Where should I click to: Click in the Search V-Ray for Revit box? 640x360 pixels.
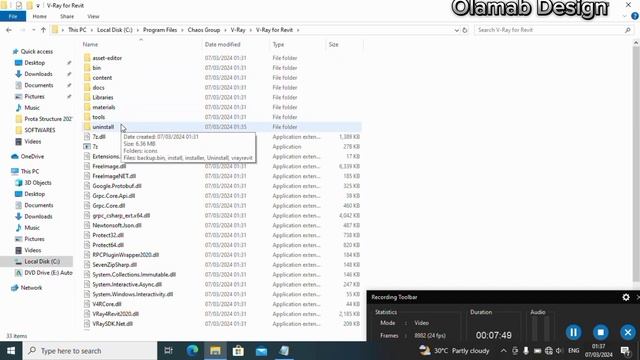pyautogui.click(x=553, y=30)
